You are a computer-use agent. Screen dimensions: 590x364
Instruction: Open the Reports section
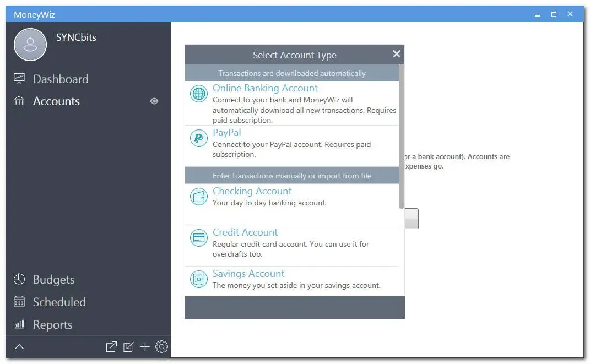click(53, 324)
